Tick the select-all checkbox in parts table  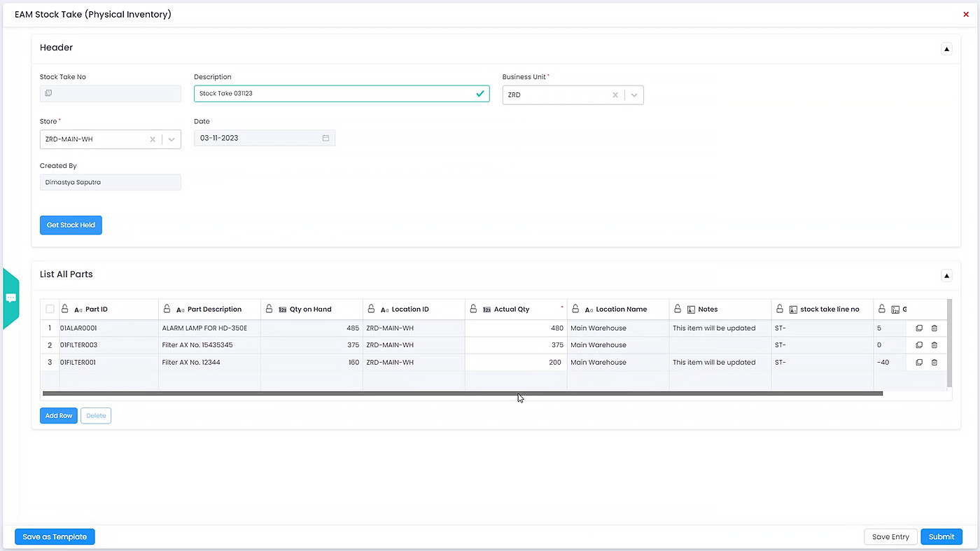click(50, 309)
